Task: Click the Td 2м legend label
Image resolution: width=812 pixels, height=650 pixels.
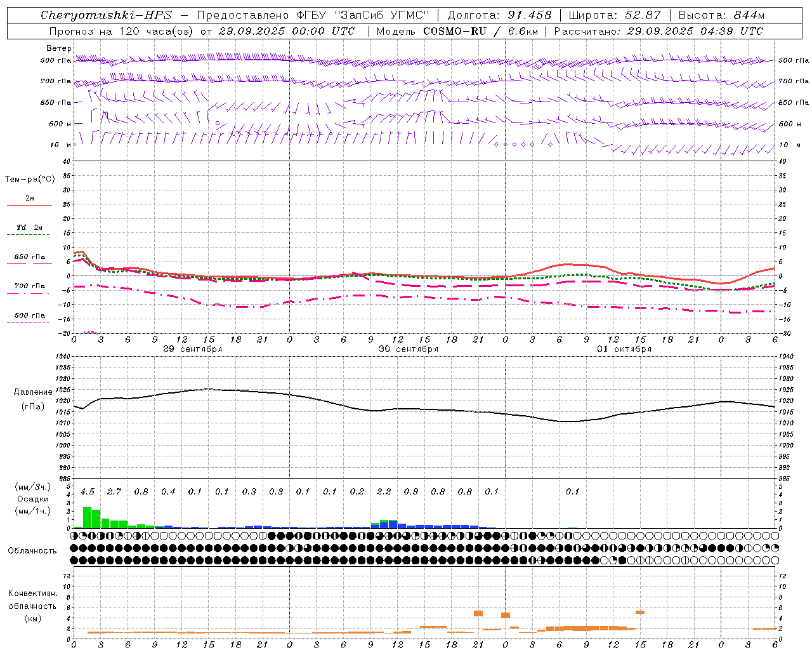Action: 30,227
